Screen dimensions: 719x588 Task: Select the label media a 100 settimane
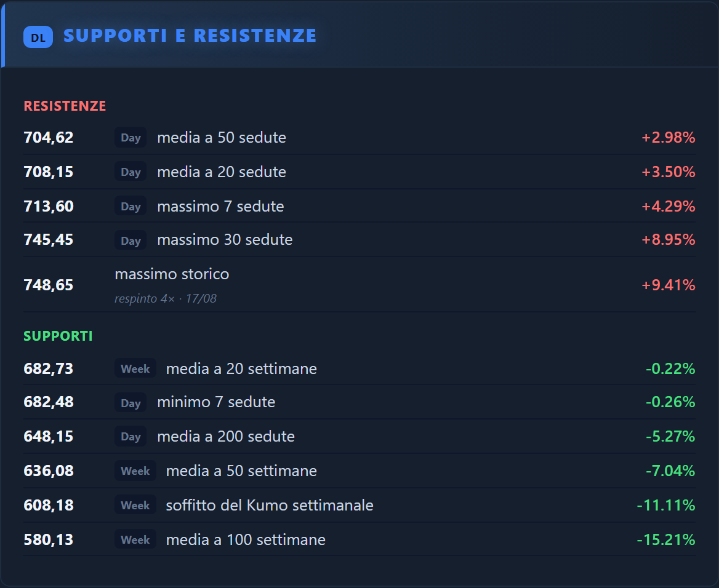tap(246, 539)
